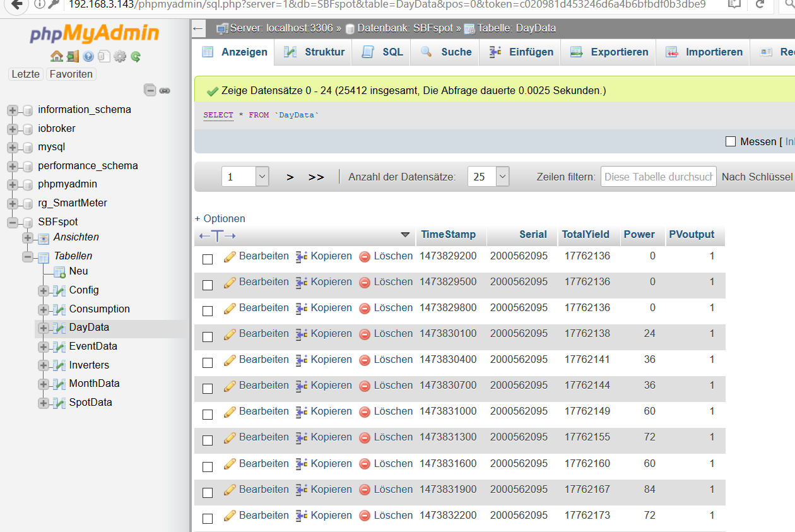Sort by TimeStamp column header
795x532 pixels.
click(x=448, y=234)
